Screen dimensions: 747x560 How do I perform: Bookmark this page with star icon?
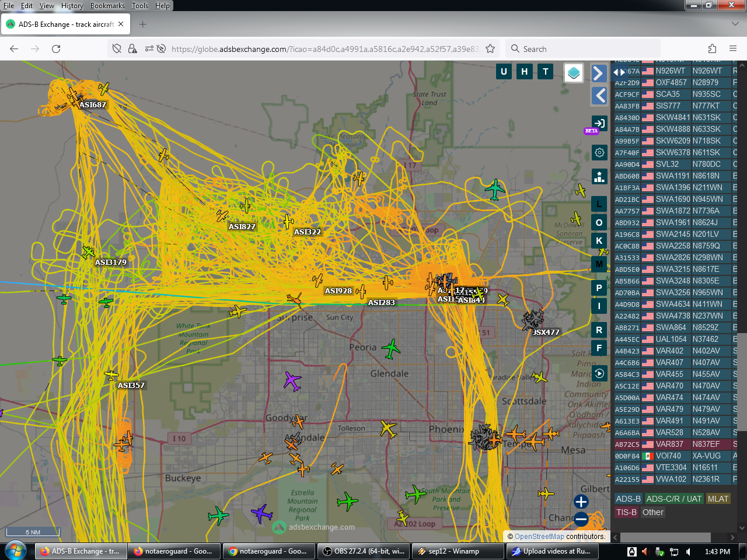[x=490, y=49]
